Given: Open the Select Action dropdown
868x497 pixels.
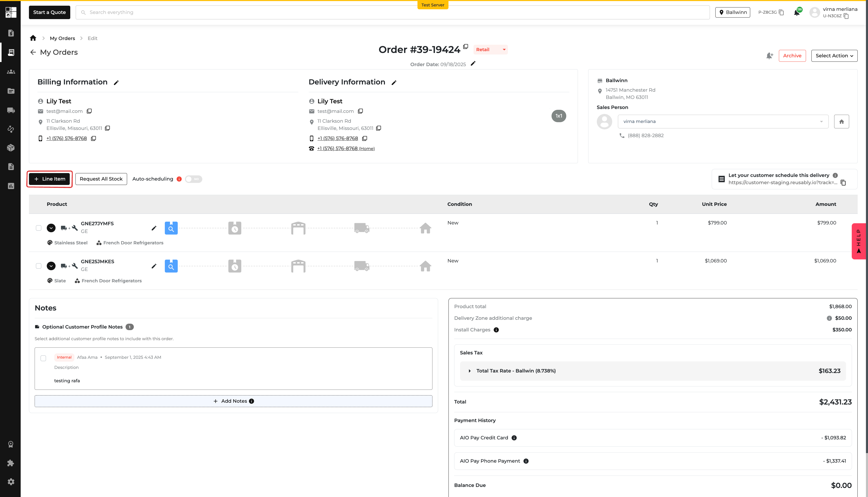Looking at the screenshot, I should pos(834,56).
